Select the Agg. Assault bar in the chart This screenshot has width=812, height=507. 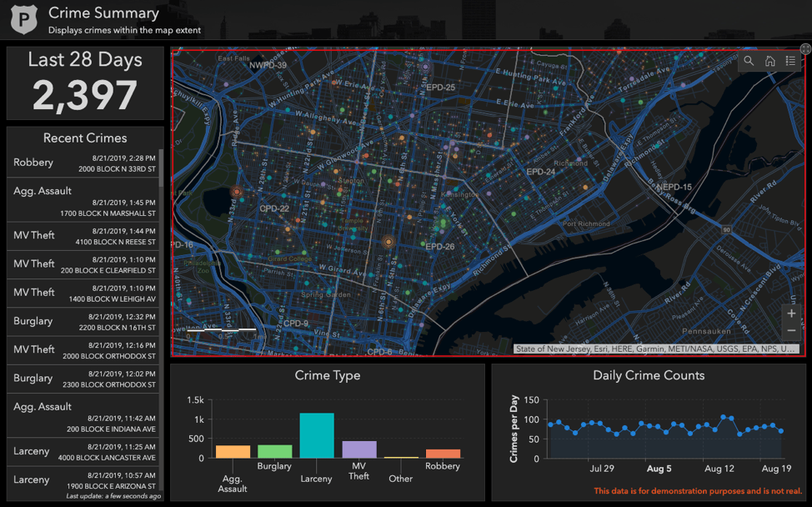233,450
